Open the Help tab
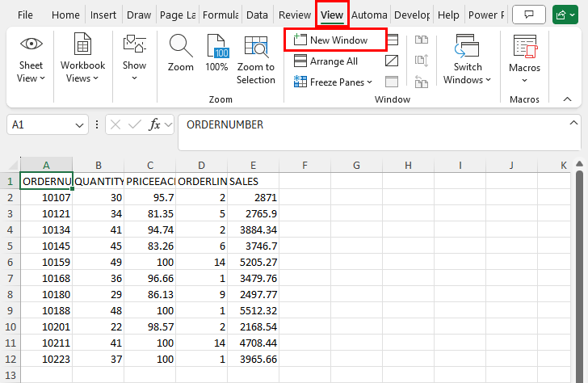Screen dimensions: 588x383 (448, 15)
